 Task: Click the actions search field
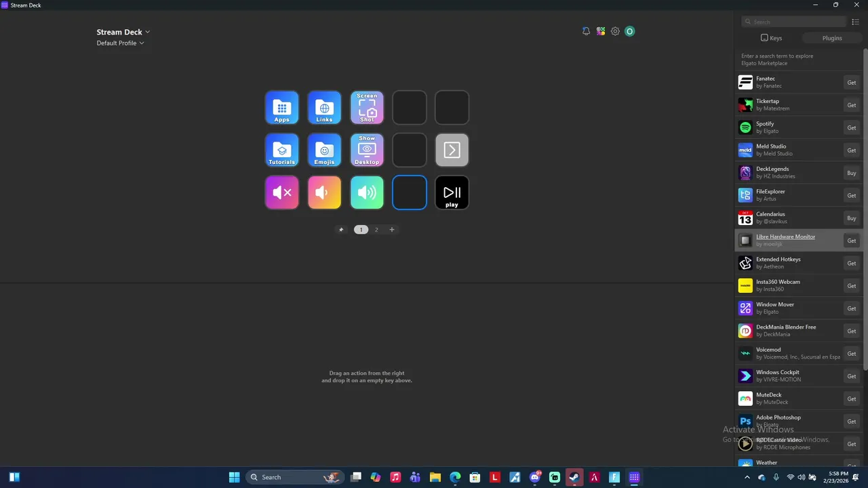(794, 22)
